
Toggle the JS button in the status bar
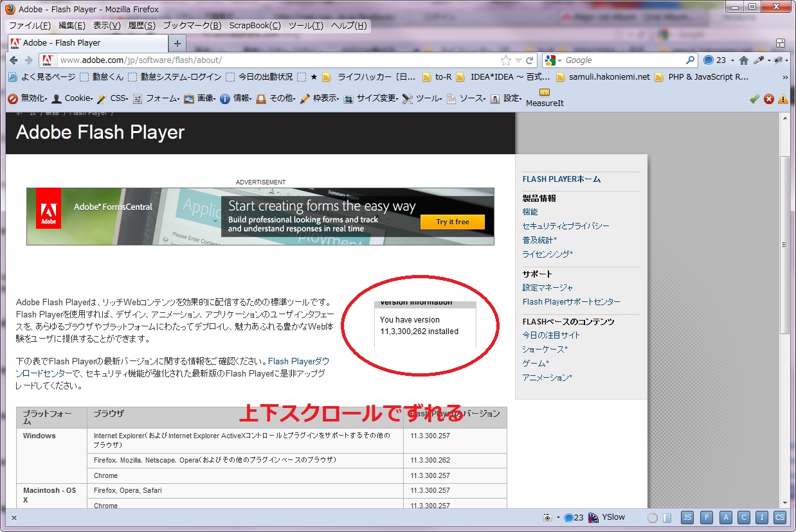click(687, 517)
